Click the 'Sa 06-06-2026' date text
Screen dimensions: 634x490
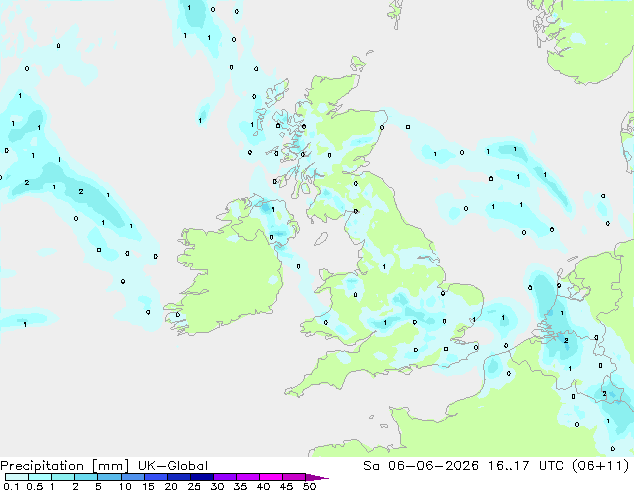pos(421,466)
